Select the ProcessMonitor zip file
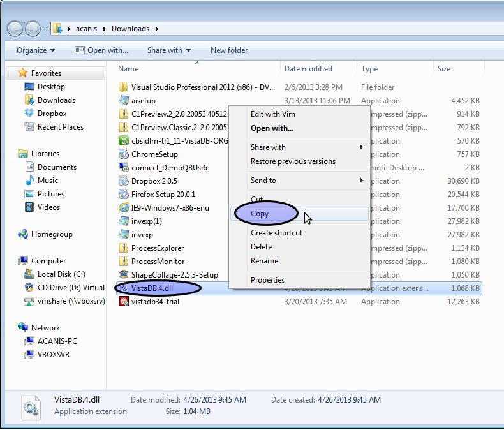Viewport: 504px width, 430px height. [x=158, y=262]
